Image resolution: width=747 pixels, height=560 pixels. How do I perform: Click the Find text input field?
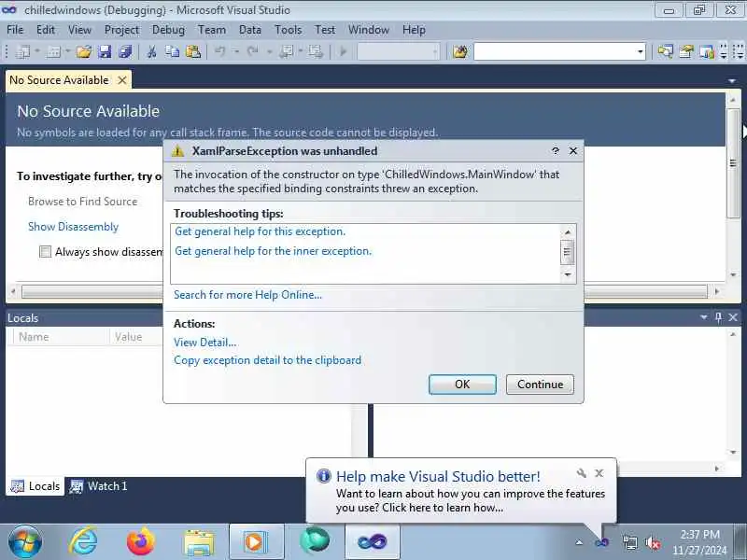pyautogui.click(x=555, y=51)
